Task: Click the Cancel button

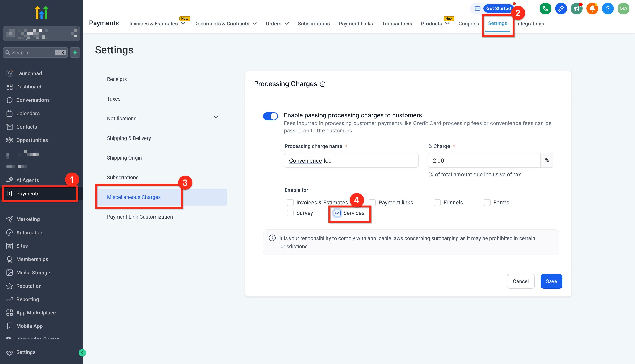Action: pos(521,281)
